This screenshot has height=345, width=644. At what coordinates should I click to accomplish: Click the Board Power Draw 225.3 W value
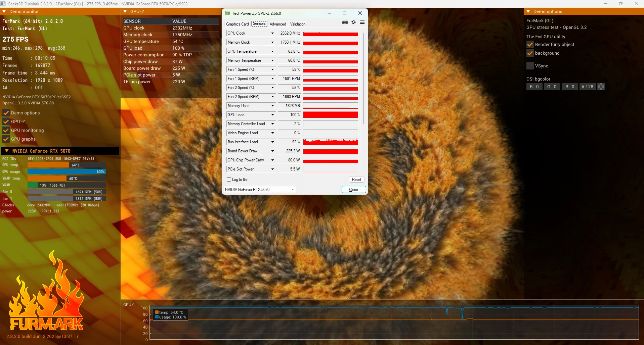290,151
